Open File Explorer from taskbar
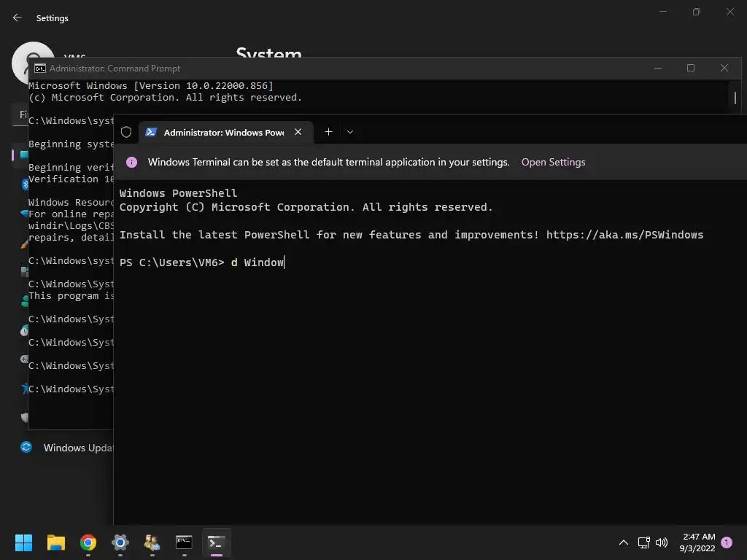 pos(55,542)
